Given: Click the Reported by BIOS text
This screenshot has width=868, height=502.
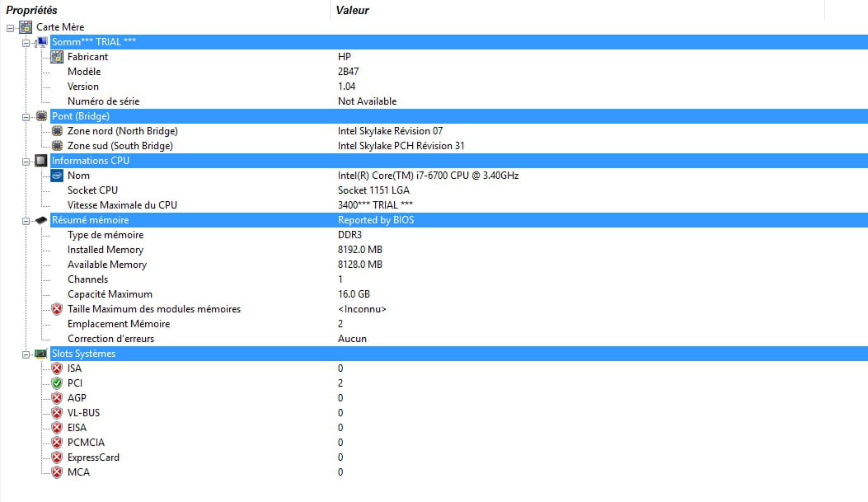Looking at the screenshot, I should click(376, 220).
